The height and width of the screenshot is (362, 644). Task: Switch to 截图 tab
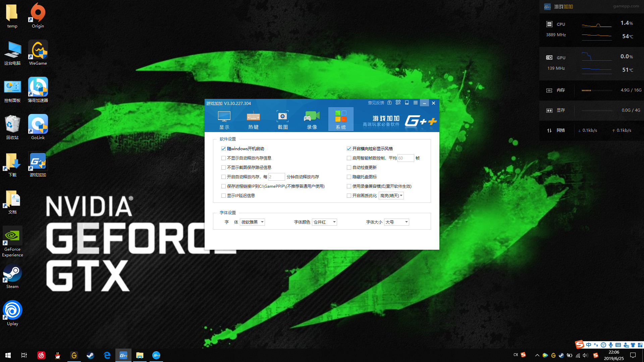pos(283,120)
